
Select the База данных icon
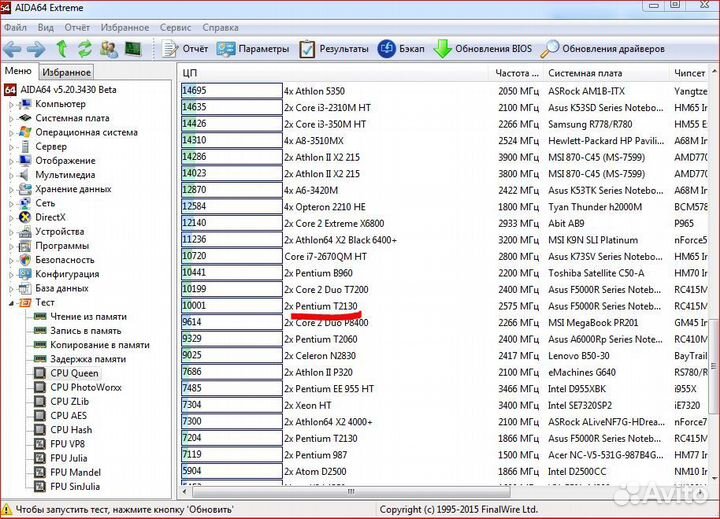click(x=25, y=288)
